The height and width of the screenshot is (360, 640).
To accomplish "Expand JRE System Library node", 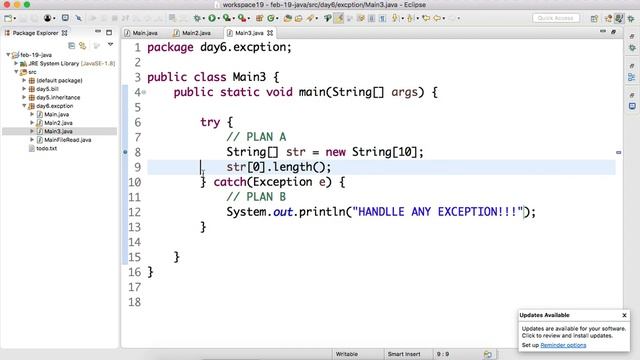I will 16,63.
